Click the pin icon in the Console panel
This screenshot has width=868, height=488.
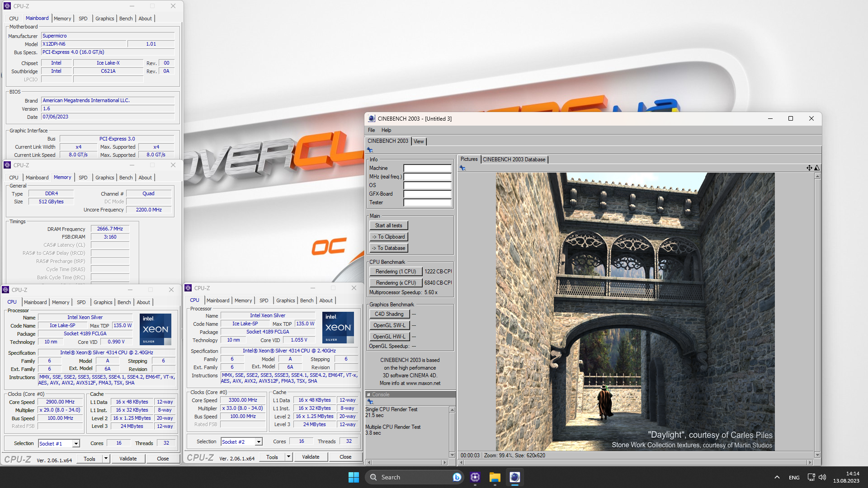tap(370, 402)
